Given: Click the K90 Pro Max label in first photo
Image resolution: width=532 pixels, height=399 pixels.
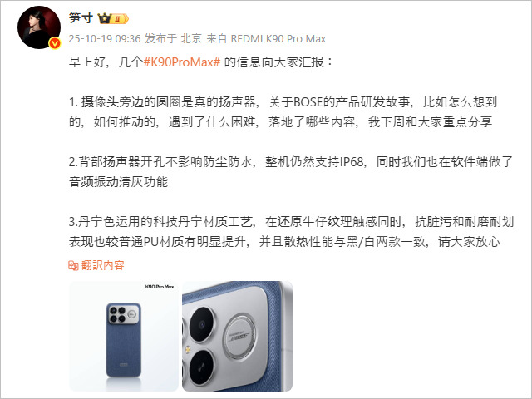Looking at the screenshot, I should tap(160, 287).
